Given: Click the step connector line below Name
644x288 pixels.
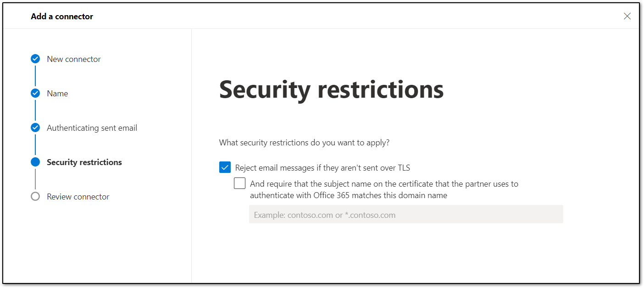Looking at the screenshot, I should (x=35, y=110).
